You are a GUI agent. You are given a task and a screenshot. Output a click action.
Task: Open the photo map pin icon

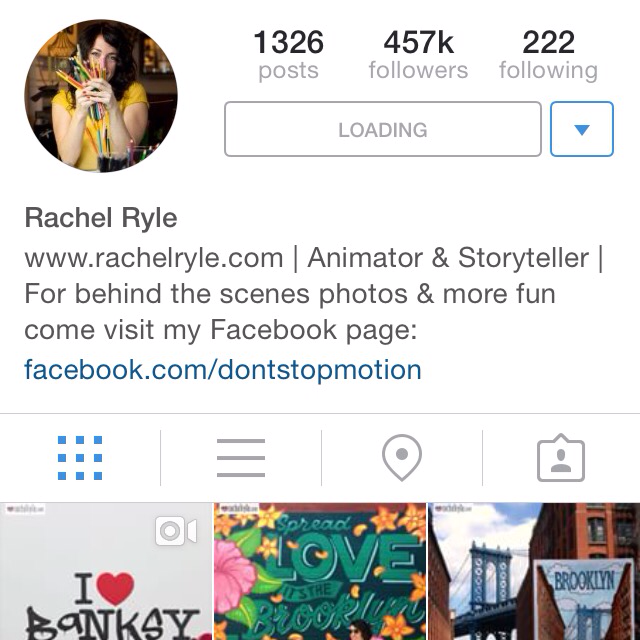tap(401, 459)
